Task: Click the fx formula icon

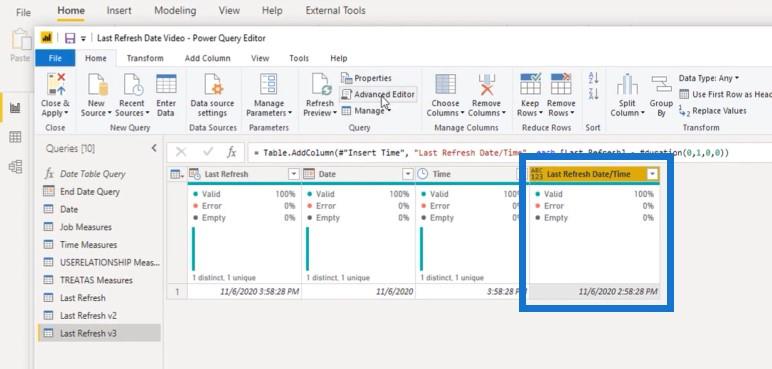Action: coord(231,152)
